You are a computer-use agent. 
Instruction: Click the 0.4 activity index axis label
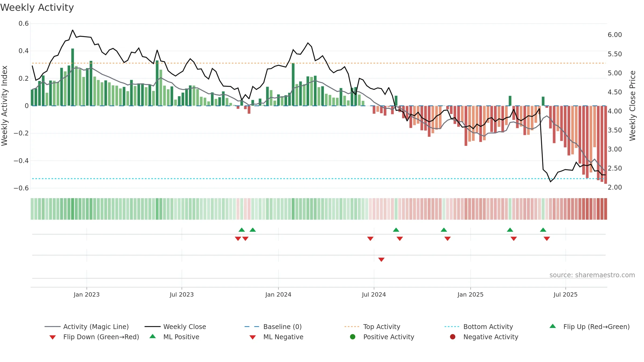click(x=24, y=51)
